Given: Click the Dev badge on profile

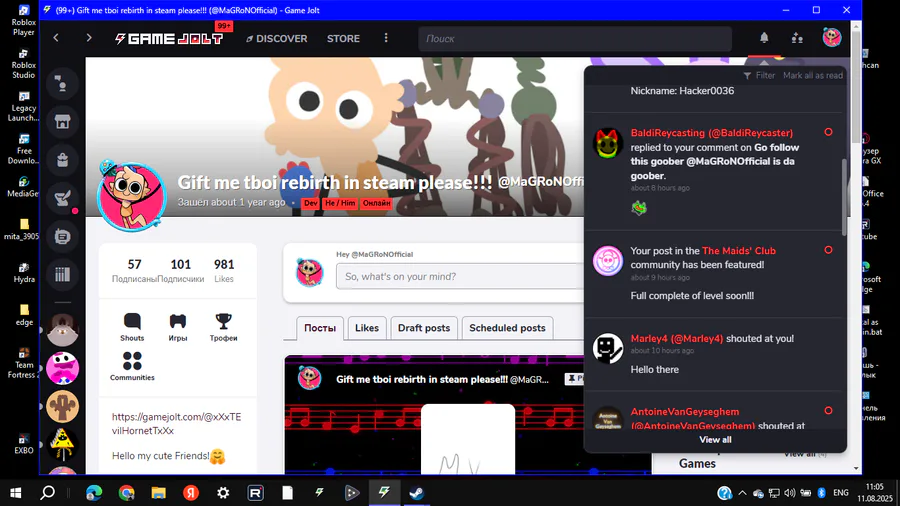Looking at the screenshot, I should pos(311,203).
